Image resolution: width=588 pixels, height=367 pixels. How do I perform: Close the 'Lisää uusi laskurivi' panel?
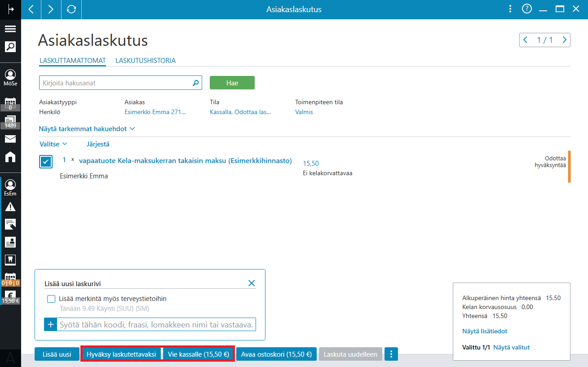coord(252,283)
